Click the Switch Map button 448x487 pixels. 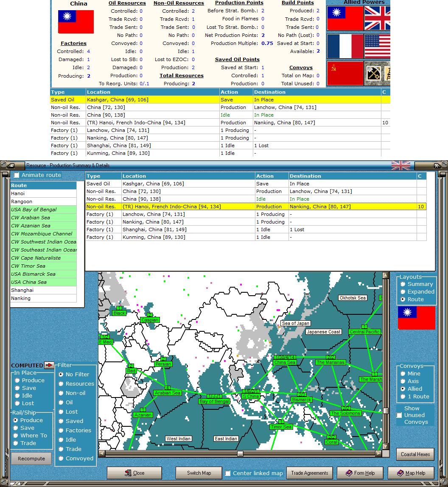coord(199,473)
